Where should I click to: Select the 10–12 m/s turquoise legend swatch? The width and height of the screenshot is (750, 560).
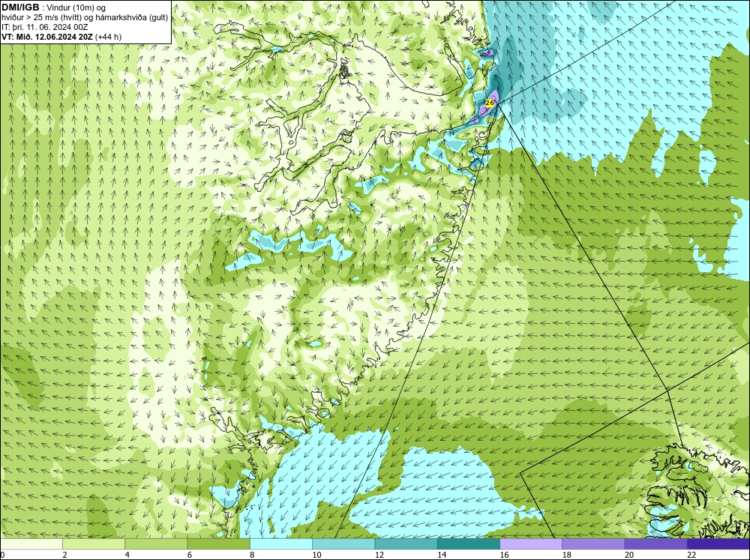click(x=343, y=544)
